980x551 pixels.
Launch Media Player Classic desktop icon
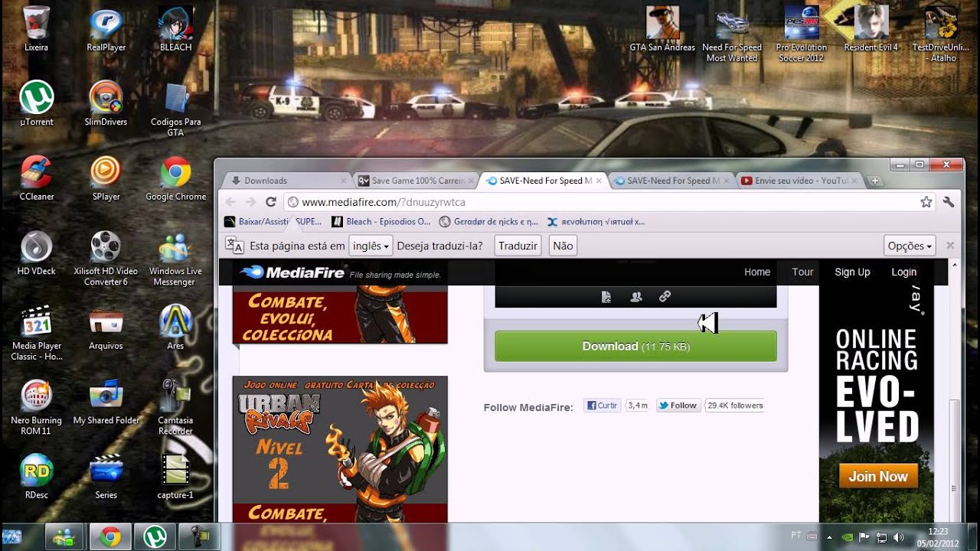pos(36,332)
